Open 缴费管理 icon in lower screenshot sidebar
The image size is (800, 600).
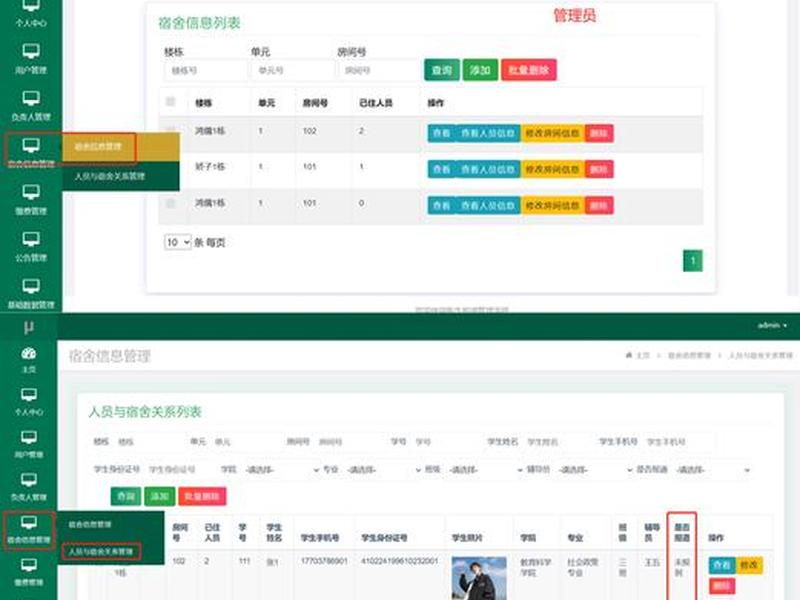[x=29, y=565]
